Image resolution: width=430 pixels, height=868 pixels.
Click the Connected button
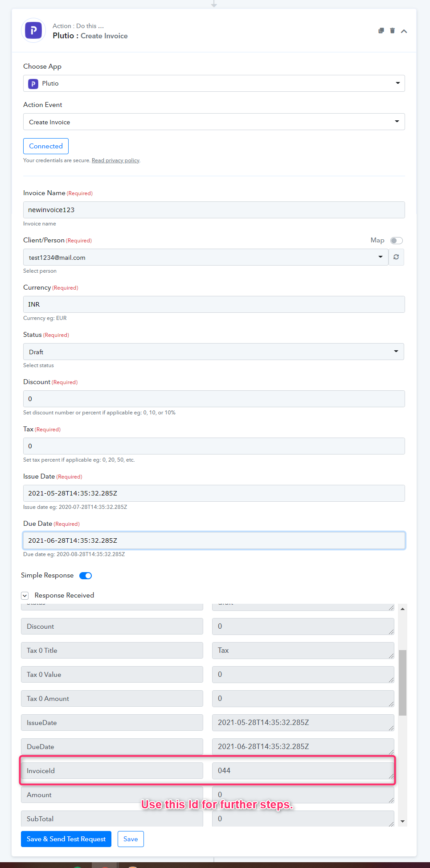[46, 146]
